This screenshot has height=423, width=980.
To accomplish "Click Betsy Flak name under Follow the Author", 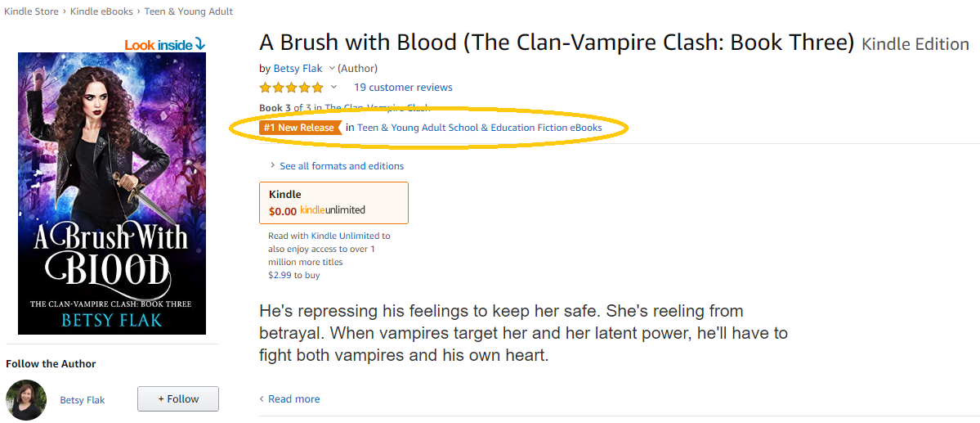I will (x=83, y=400).
